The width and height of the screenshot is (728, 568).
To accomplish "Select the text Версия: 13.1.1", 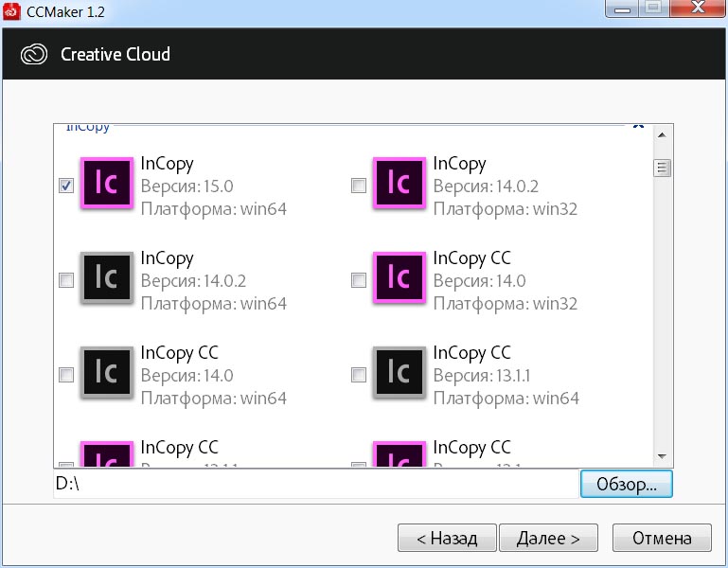I will 482,375.
